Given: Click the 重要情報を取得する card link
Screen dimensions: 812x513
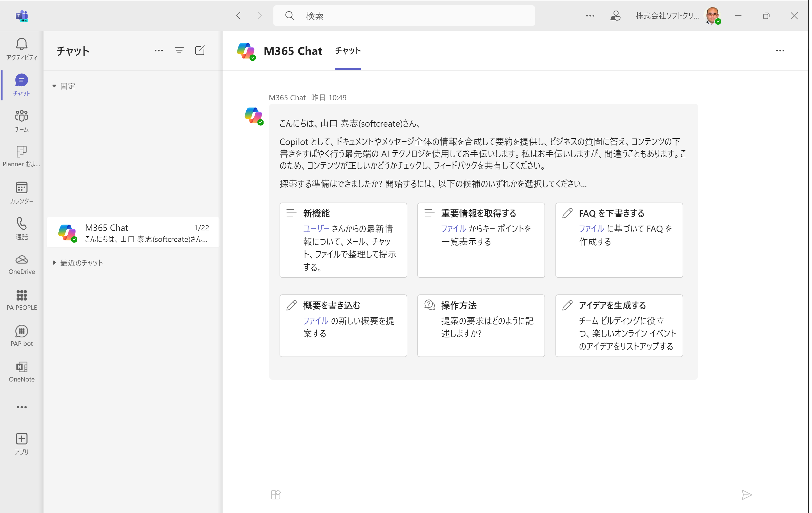Looking at the screenshot, I should point(481,239).
